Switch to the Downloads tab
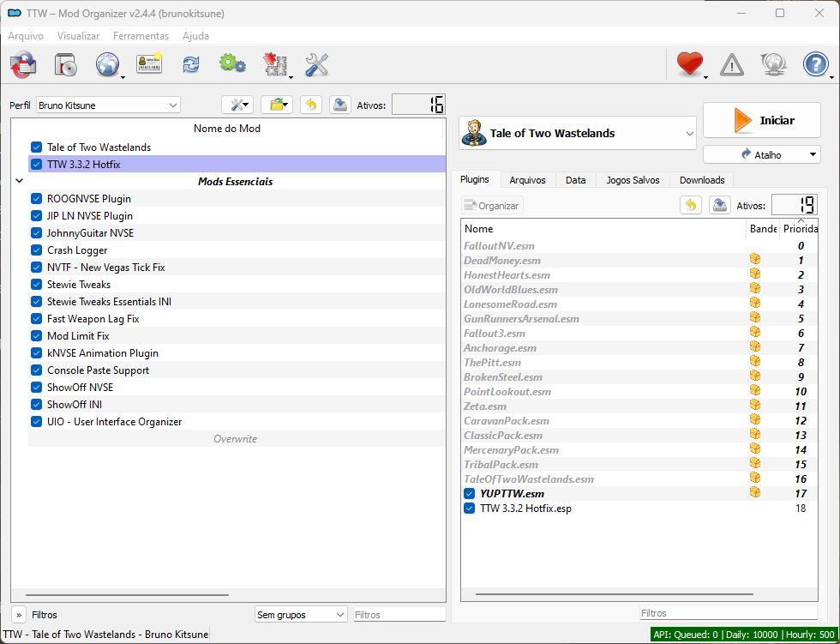The image size is (840, 644). click(x=702, y=180)
